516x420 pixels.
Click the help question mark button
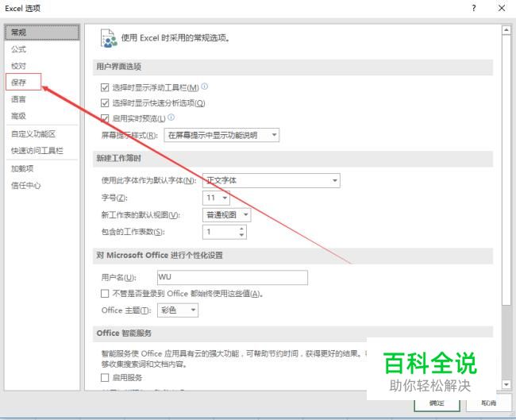point(474,8)
